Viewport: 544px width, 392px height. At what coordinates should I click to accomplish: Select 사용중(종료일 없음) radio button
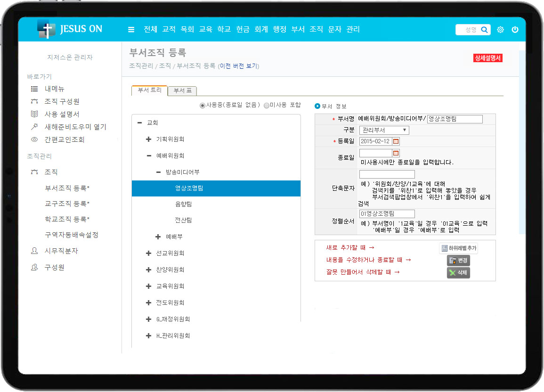click(203, 106)
